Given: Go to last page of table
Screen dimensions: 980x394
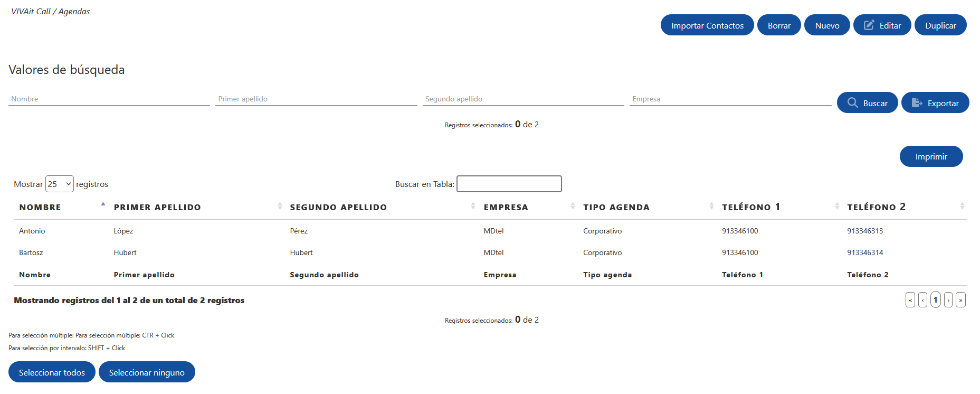Looking at the screenshot, I should click(960, 300).
